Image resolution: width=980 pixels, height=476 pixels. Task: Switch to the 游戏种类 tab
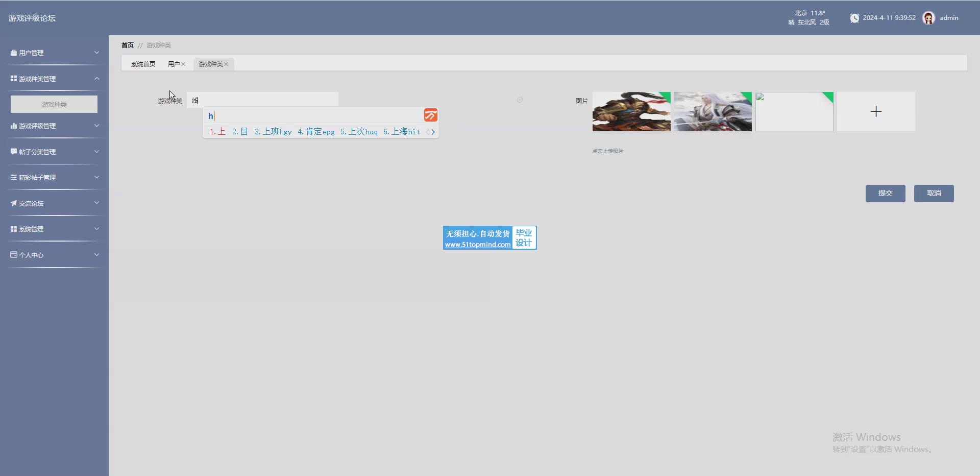pos(211,64)
